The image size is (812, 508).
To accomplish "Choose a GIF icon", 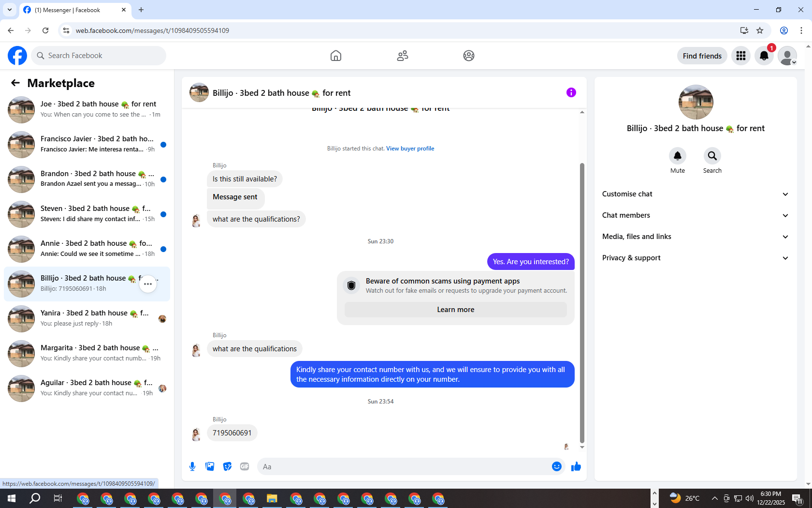I will 245,466.
